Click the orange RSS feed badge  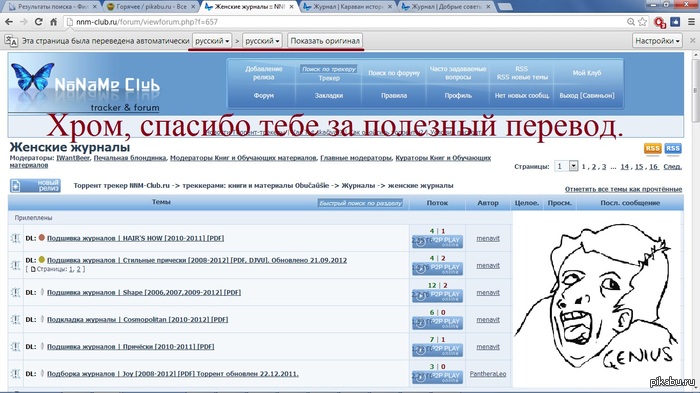(652, 149)
